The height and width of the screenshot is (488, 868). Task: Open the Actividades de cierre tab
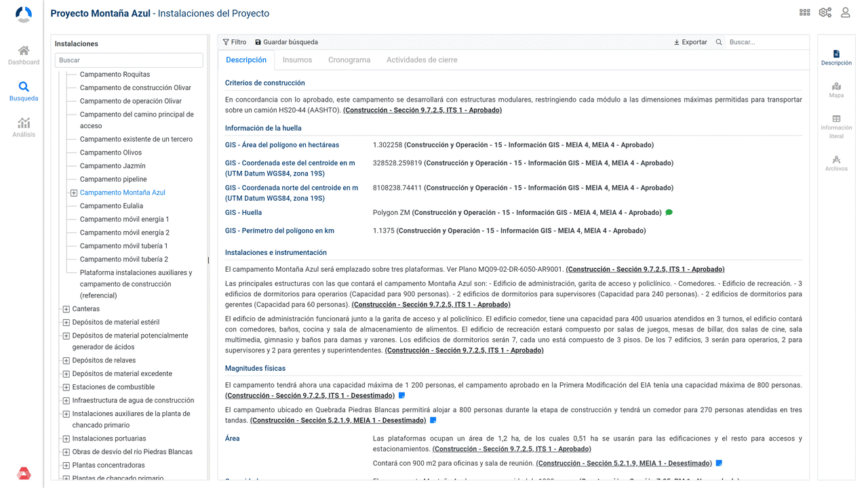pyautogui.click(x=422, y=60)
